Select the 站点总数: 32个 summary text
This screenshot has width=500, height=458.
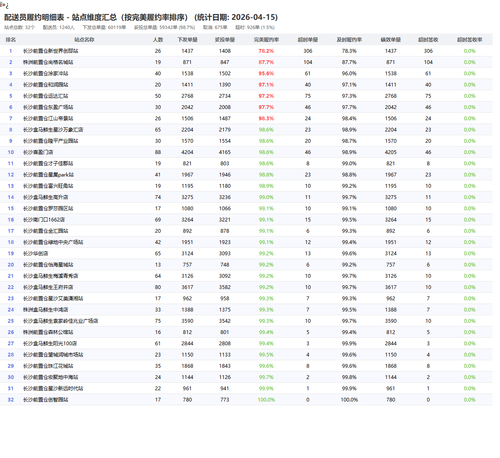(19, 27)
